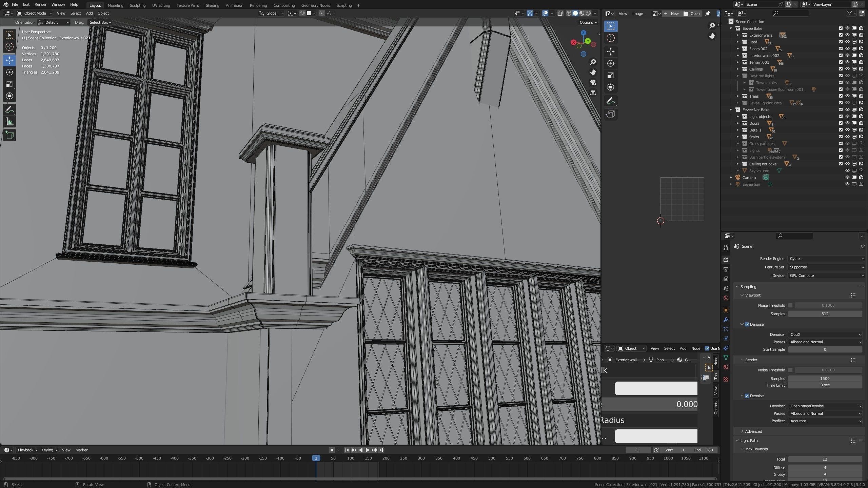Adjust the Render Samples 1500 field

[x=825, y=379]
